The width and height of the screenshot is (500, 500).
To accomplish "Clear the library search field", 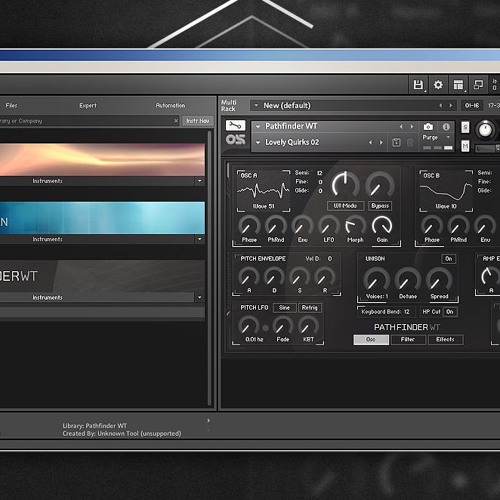I will (176, 121).
